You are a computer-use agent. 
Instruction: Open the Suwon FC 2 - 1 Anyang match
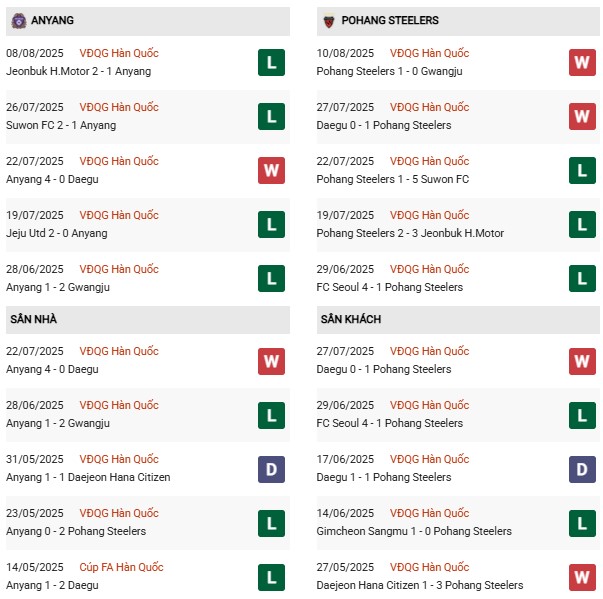coord(61,125)
